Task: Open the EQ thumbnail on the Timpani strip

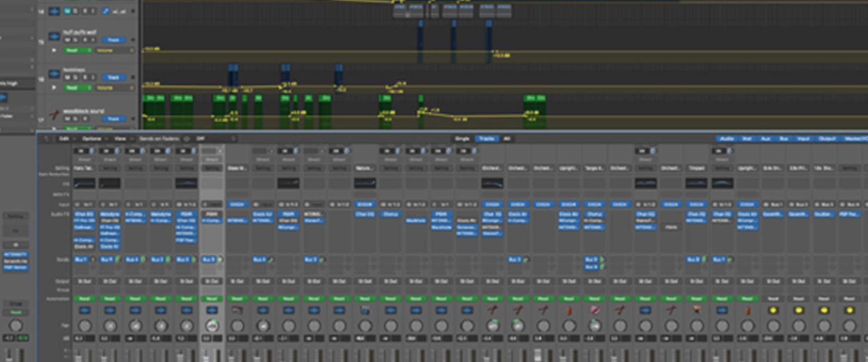Action: [697, 183]
